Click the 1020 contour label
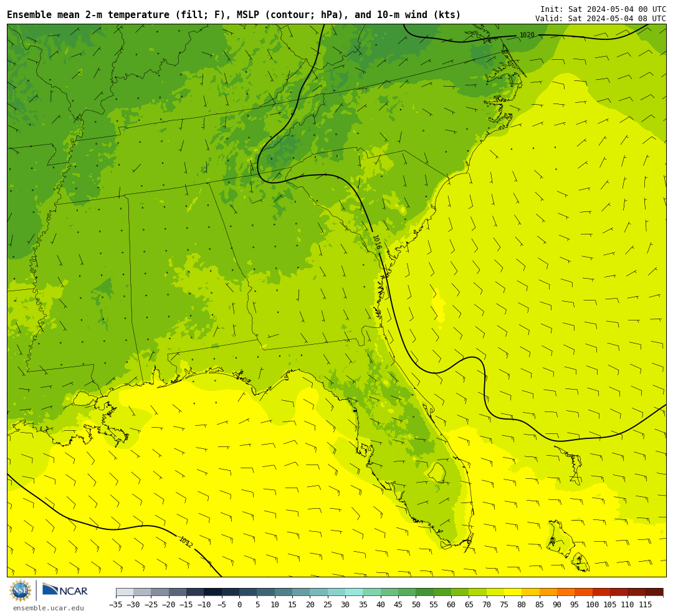The height and width of the screenshot is (616, 673). (527, 35)
